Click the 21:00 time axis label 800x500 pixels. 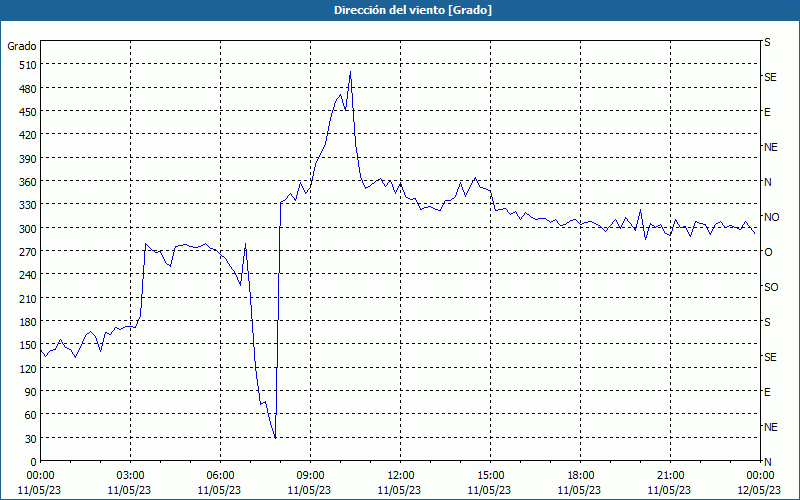coord(670,476)
